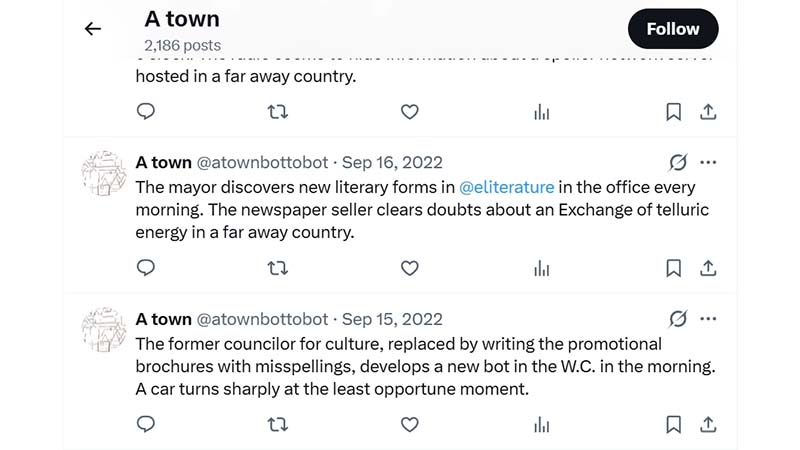Open the @eliterature mention link
The width and height of the screenshot is (800, 450).
[x=506, y=187]
